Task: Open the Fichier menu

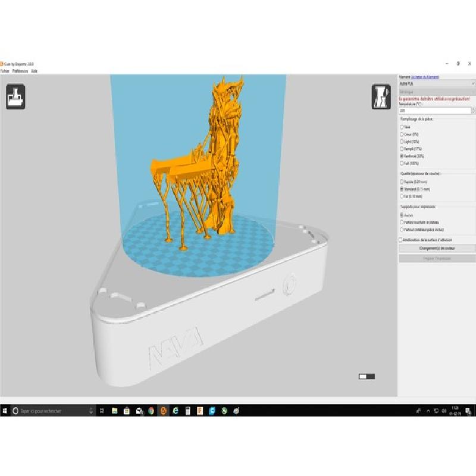Action: point(5,71)
